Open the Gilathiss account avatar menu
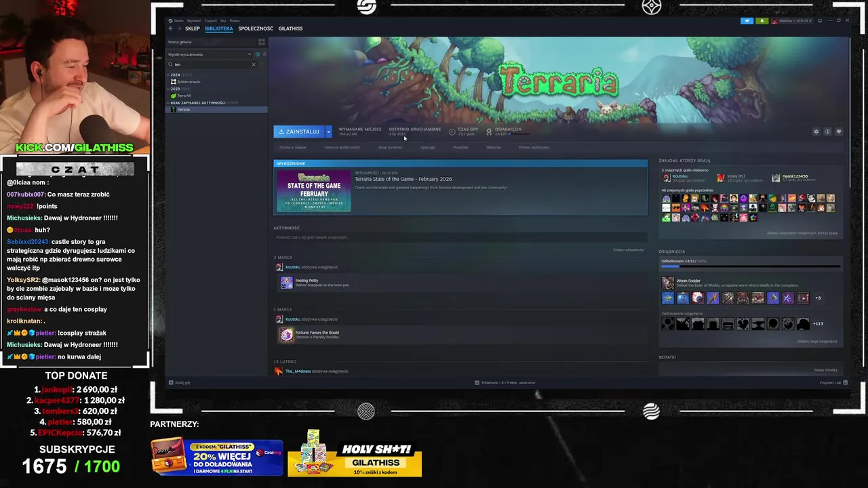The width and height of the screenshot is (868, 488). click(x=774, y=21)
